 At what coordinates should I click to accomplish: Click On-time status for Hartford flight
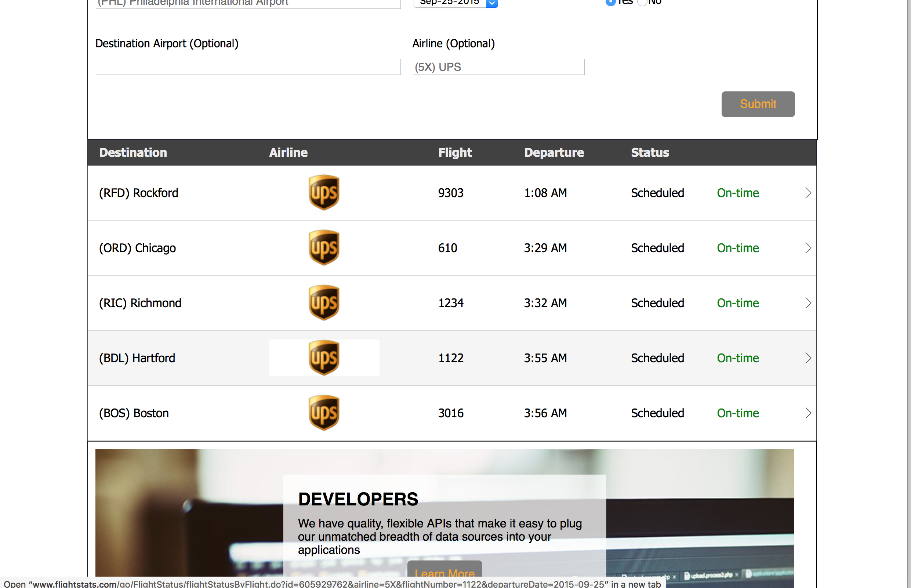[738, 358]
